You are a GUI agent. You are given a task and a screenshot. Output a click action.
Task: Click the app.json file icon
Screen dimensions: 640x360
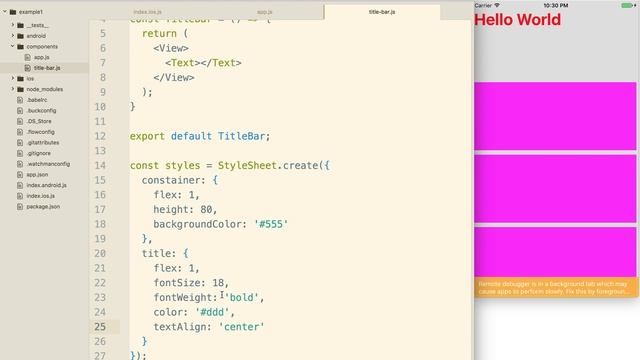click(x=20, y=174)
